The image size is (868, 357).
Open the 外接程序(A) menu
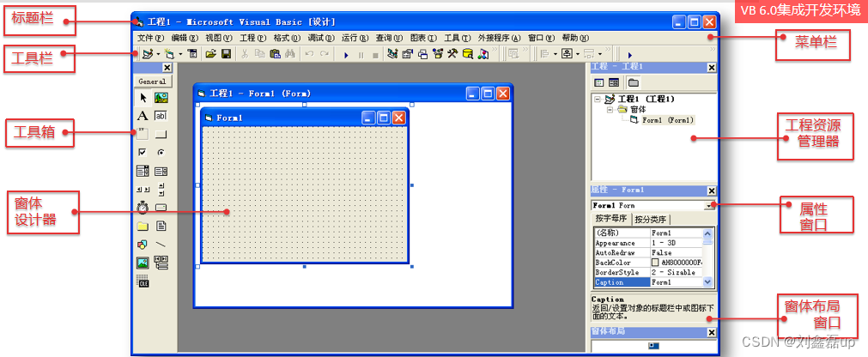[500, 39]
